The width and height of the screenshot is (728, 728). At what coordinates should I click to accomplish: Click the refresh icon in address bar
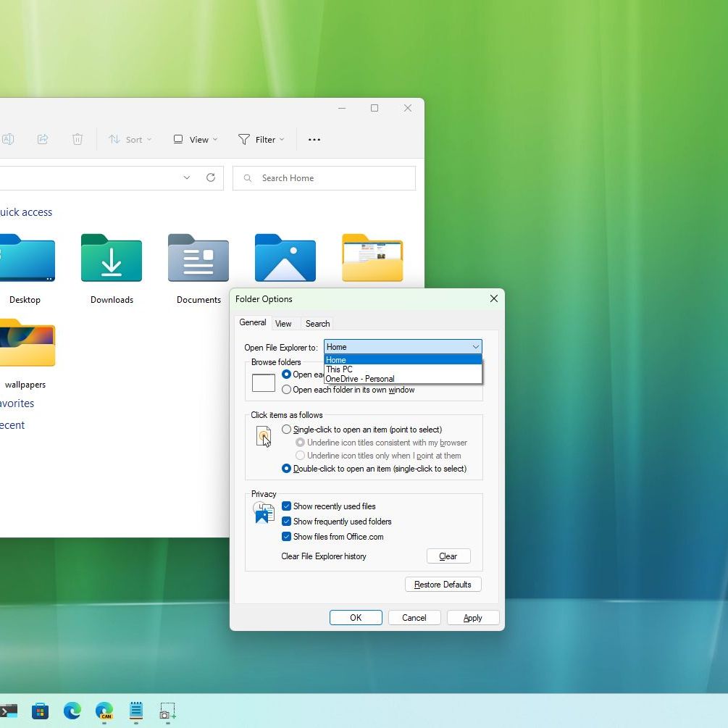[211, 178]
